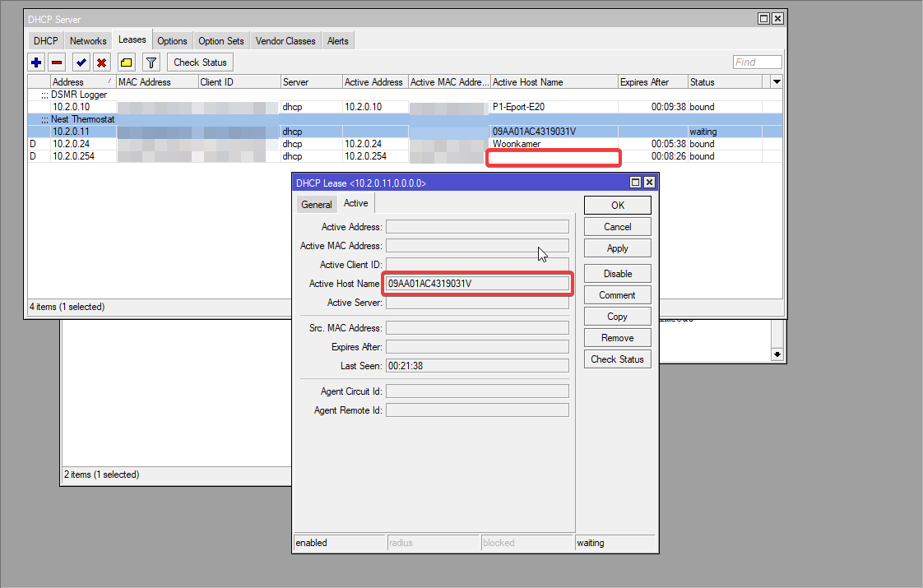Image resolution: width=923 pixels, height=588 pixels.
Task: Open the Options tab
Action: coord(172,40)
